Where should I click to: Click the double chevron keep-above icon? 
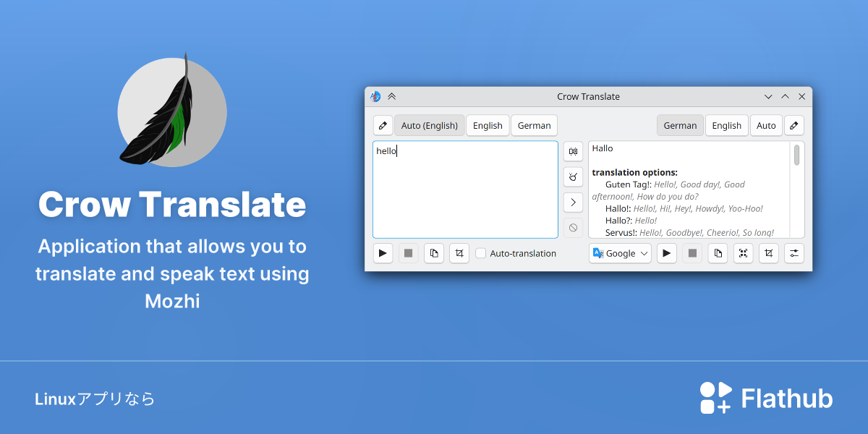[392, 96]
